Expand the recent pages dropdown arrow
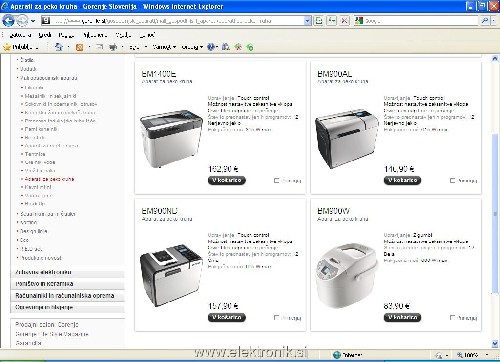The width and height of the screenshot is (500, 362). 33,21
